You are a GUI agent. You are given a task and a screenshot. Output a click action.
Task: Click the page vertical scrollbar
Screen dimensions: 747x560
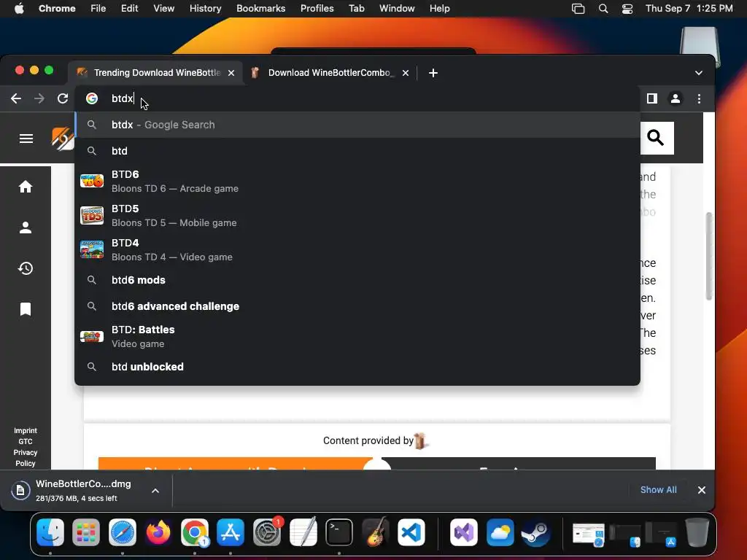[x=709, y=256]
